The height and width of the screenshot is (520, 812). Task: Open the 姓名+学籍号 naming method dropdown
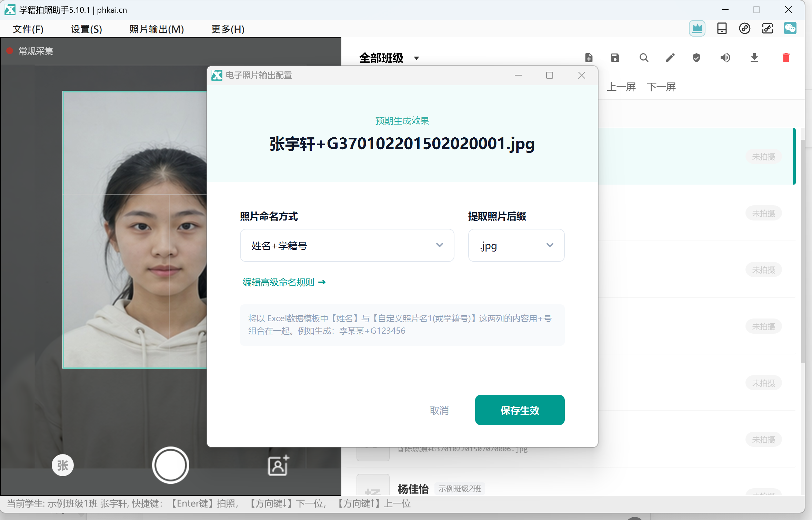347,245
